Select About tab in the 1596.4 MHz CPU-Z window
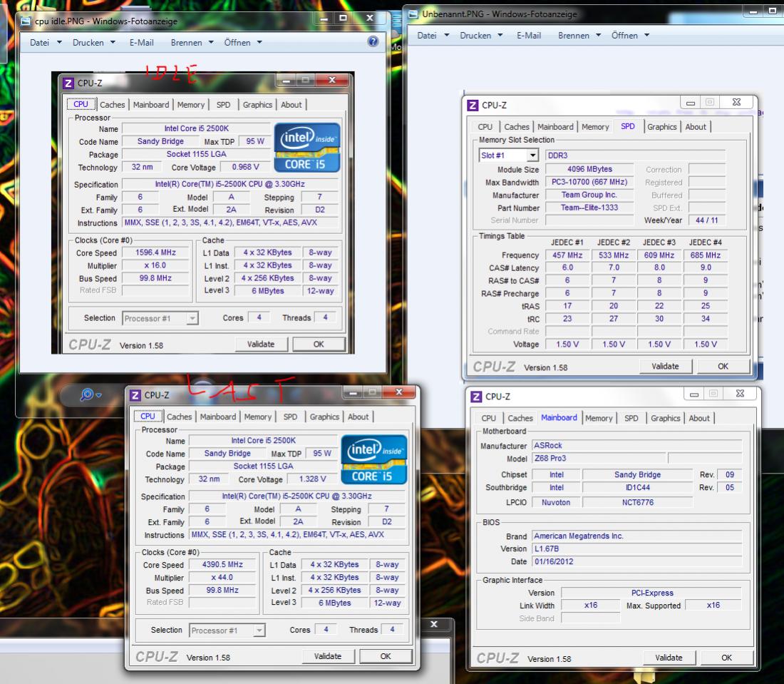The image size is (784, 684). (x=291, y=105)
